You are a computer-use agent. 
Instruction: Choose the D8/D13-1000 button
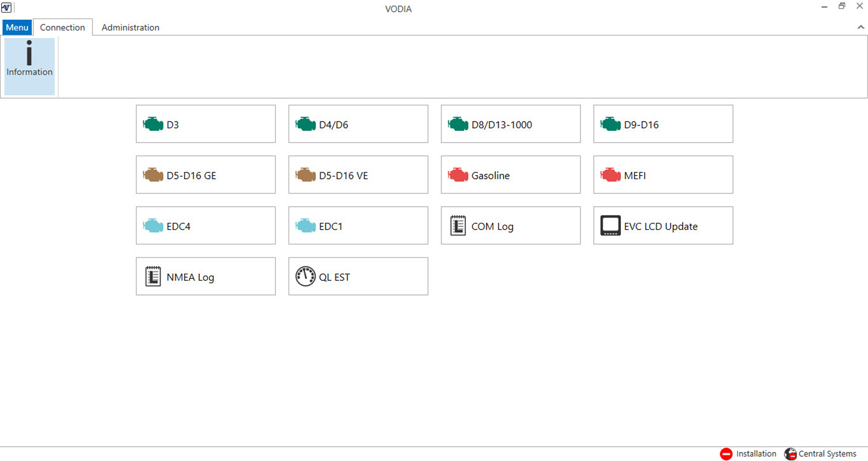pos(510,124)
